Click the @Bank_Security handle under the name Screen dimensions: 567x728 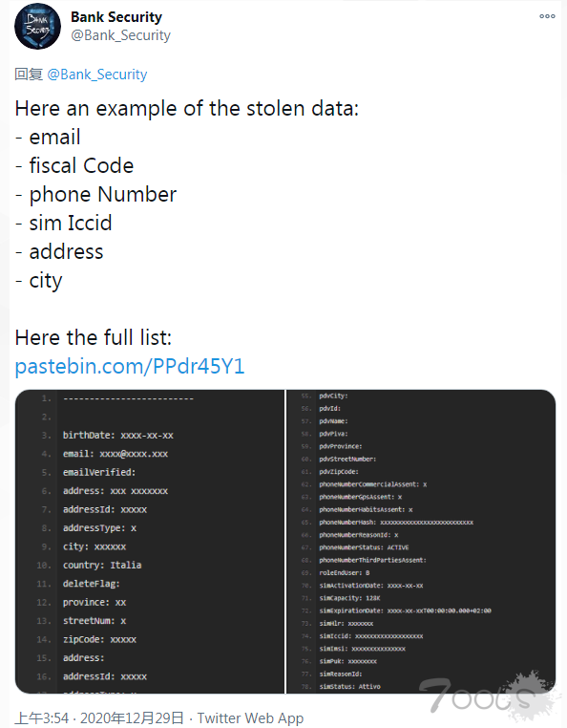(120, 35)
